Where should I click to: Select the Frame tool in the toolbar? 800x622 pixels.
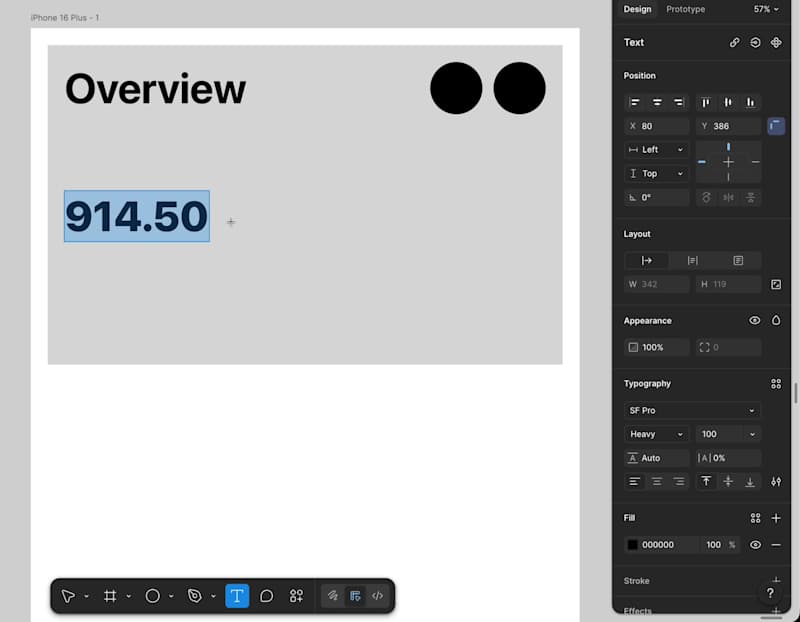pyautogui.click(x=110, y=595)
